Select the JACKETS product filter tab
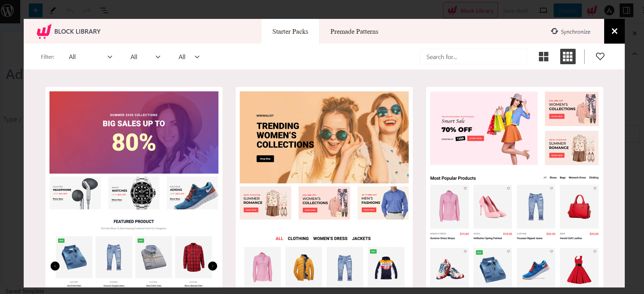Image resolution: width=644 pixels, height=294 pixels. pyautogui.click(x=361, y=238)
